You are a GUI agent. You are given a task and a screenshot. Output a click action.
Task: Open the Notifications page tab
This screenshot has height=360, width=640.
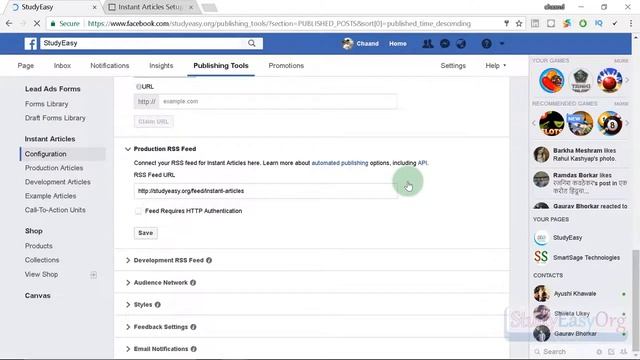pyautogui.click(x=109, y=65)
